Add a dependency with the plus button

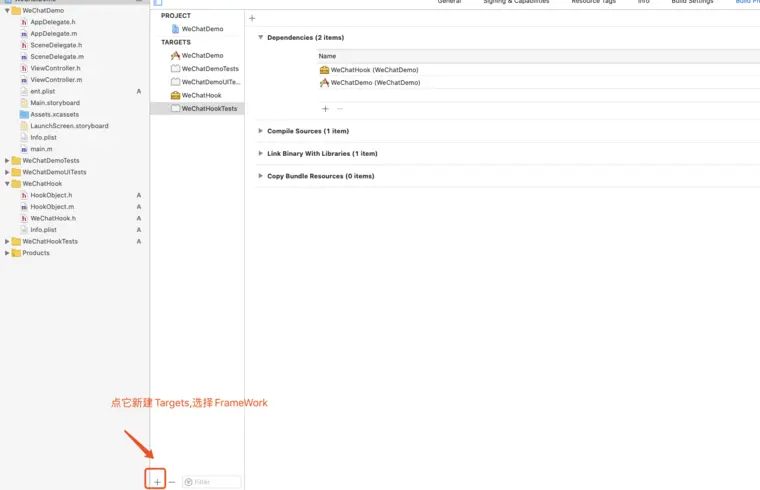coord(325,109)
